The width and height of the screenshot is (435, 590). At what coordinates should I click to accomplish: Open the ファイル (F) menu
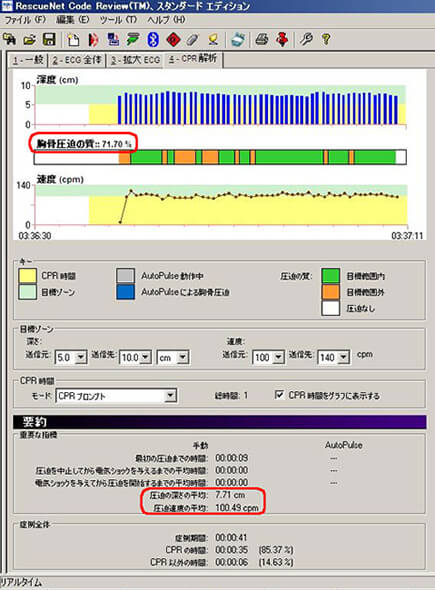pos(25,20)
